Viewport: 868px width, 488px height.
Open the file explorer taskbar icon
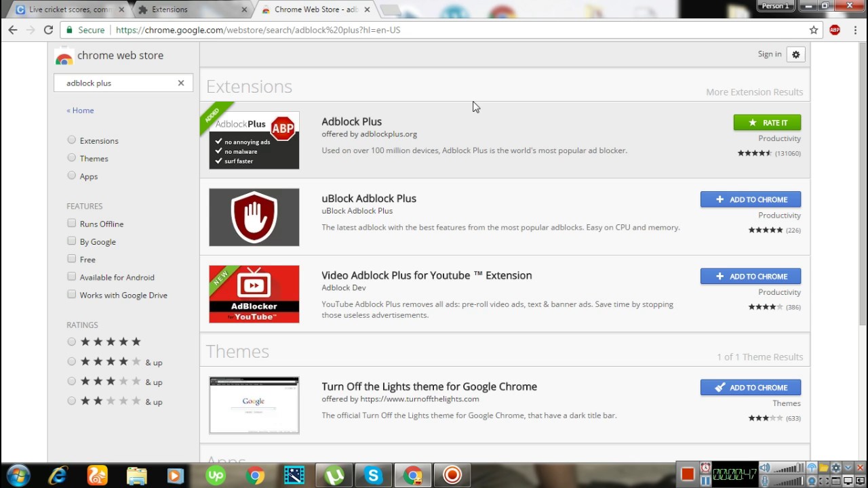[136, 476]
